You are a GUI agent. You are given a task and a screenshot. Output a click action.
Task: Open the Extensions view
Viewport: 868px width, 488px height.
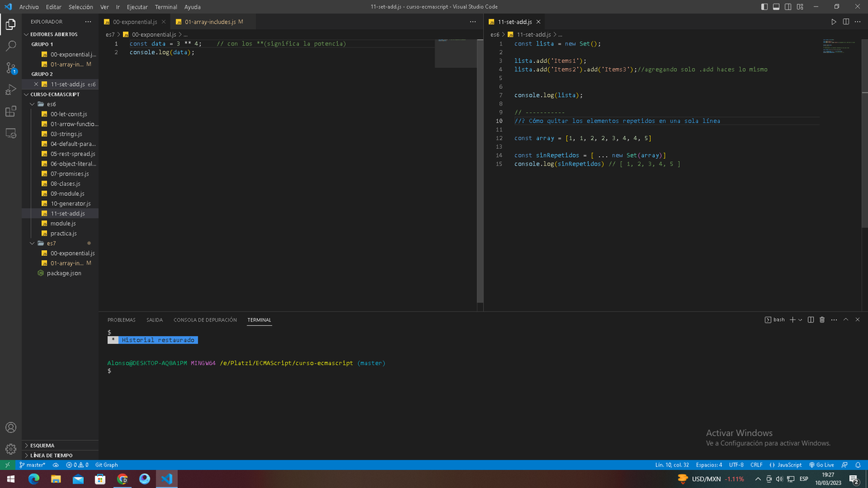point(11,111)
